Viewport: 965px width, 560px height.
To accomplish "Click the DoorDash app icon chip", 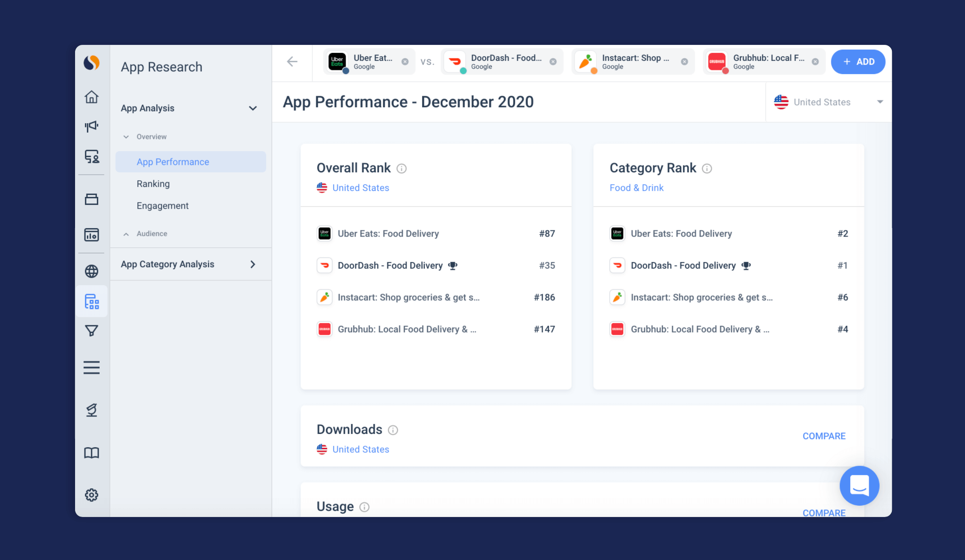I will pyautogui.click(x=455, y=61).
